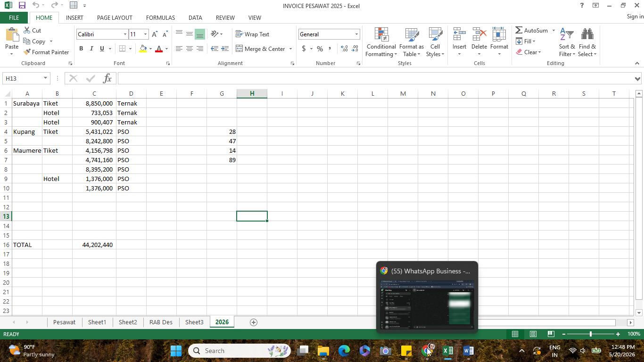644x362 pixels.
Task: Apply the yellow fill color
Action: coord(143,49)
